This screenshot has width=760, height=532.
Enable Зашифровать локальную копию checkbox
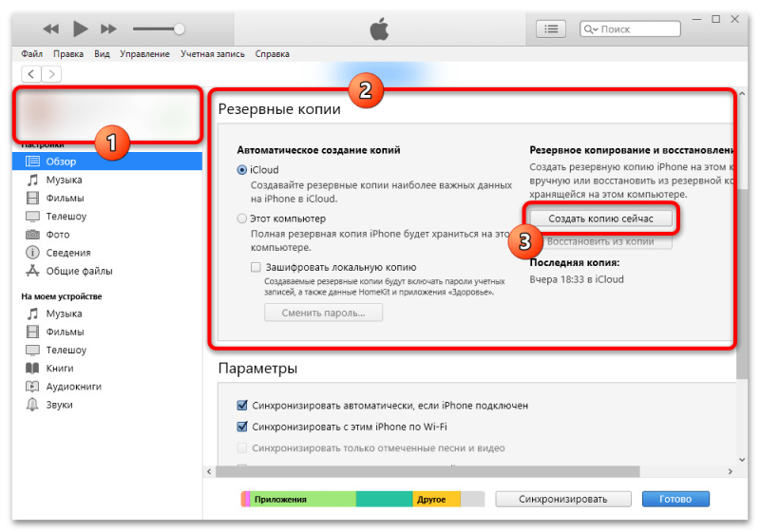[256, 267]
